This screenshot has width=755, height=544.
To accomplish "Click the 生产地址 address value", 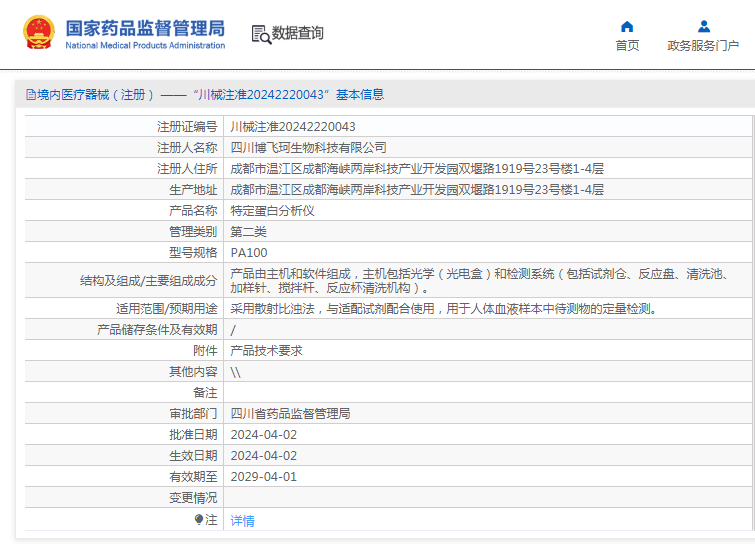I will pos(417,190).
